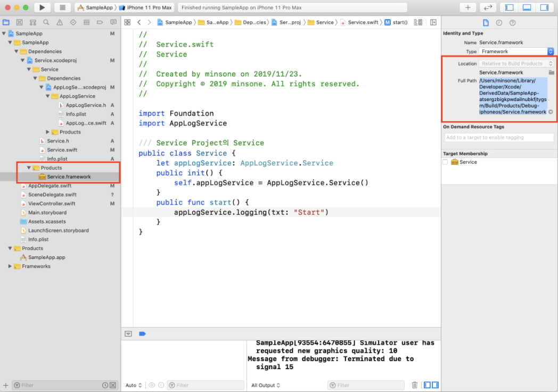This screenshot has height=392, width=558.
Task: Add new file with plus button
Action: (6, 385)
